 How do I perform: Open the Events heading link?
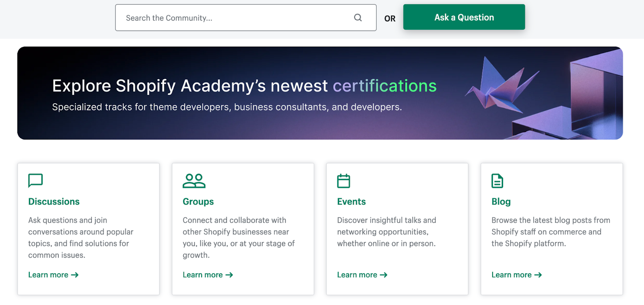click(351, 202)
